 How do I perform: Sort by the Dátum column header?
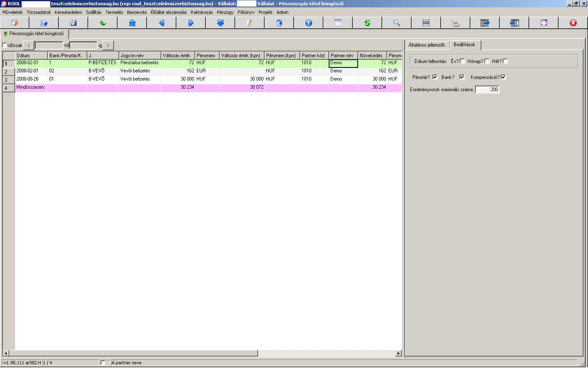(31, 56)
